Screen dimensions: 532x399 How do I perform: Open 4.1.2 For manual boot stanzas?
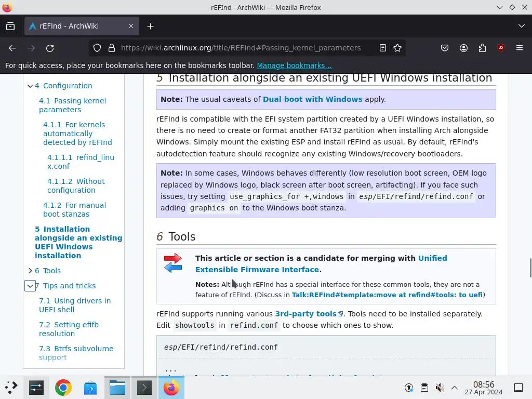74,210
